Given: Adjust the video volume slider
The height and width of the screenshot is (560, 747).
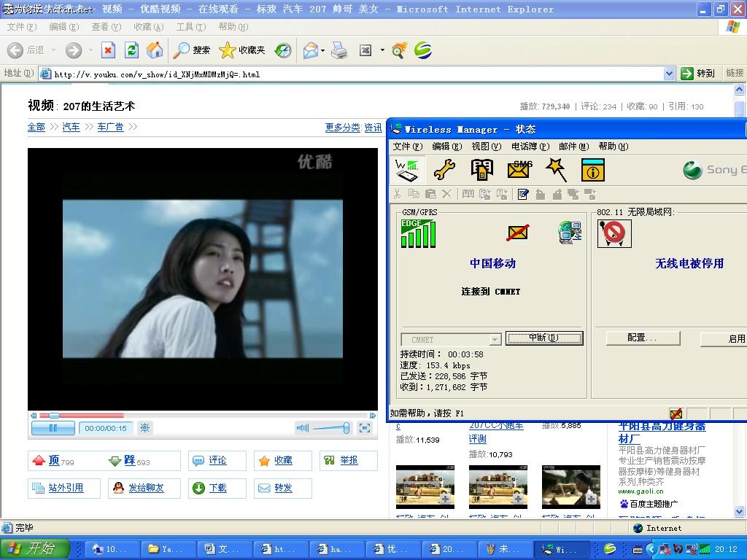Looking at the screenshot, I should click(x=331, y=428).
